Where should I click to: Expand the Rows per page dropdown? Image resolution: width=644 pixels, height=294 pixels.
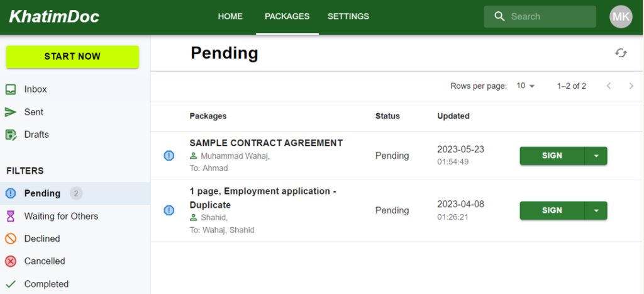(525, 86)
